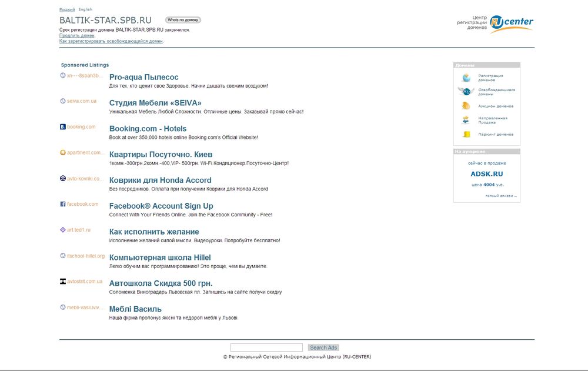Open Как зарегистрировать освобождающийся домен link
The width and height of the screenshot is (588, 371).
click(x=111, y=41)
